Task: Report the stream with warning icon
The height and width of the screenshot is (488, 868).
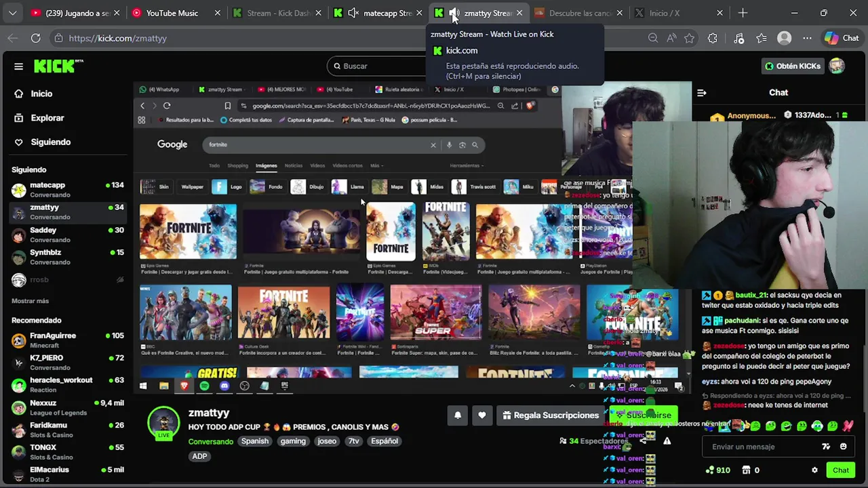Action: pos(667,441)
